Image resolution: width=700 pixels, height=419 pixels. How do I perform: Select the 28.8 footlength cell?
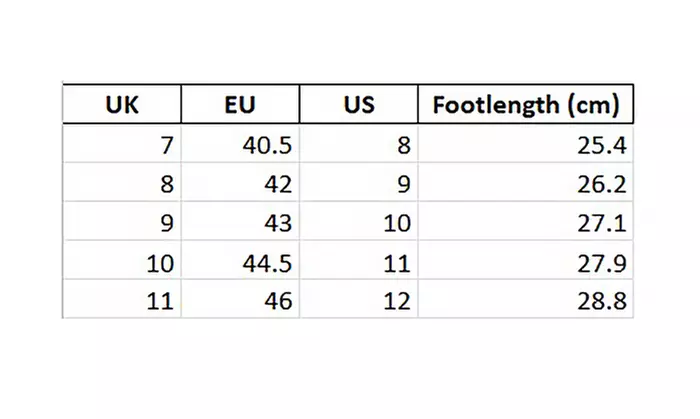(x=602, y=301)
